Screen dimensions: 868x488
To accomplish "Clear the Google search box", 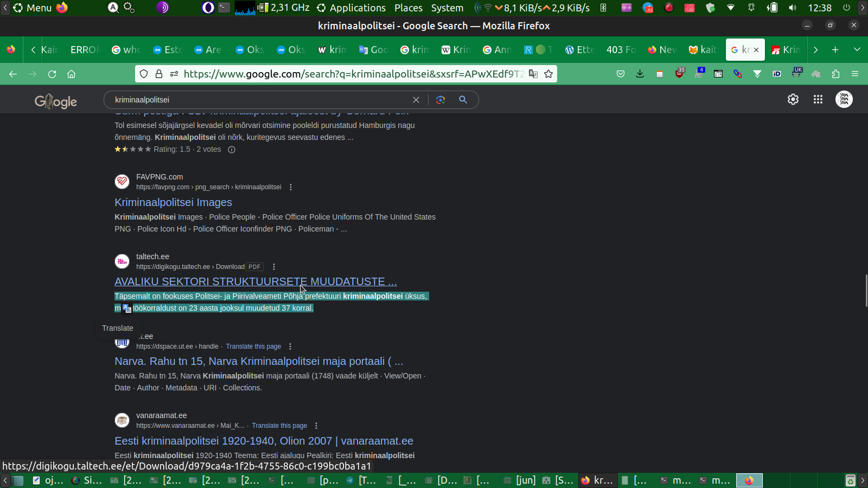I will pyautogui.click(x=416, y=100).
